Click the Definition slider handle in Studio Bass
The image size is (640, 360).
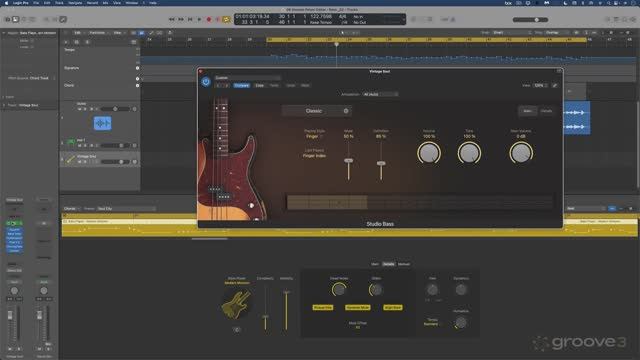[381, 163]
